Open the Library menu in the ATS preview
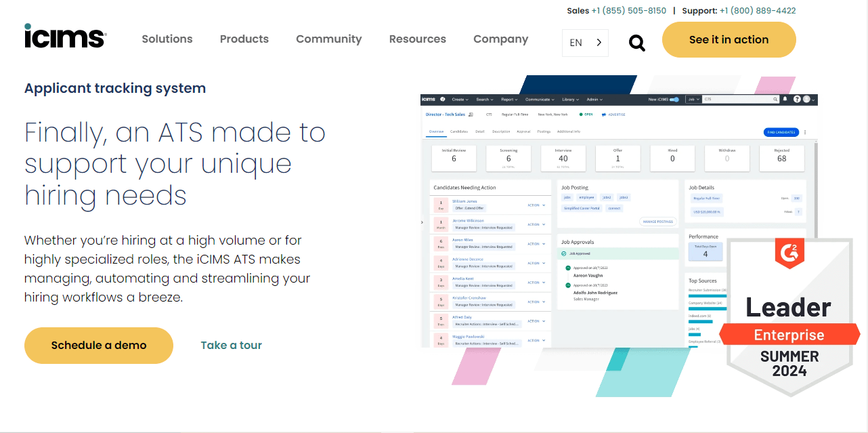 (x=569, y=99)
